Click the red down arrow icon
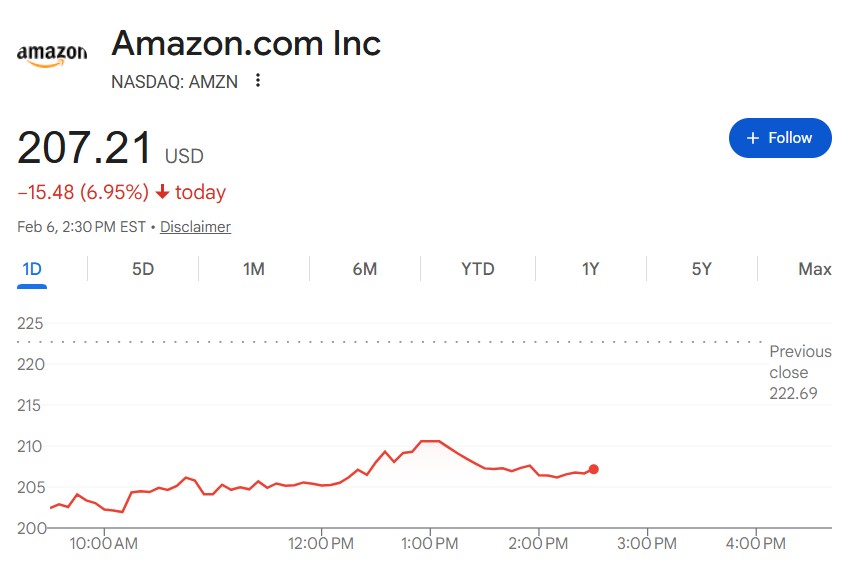 click(163, 193)
